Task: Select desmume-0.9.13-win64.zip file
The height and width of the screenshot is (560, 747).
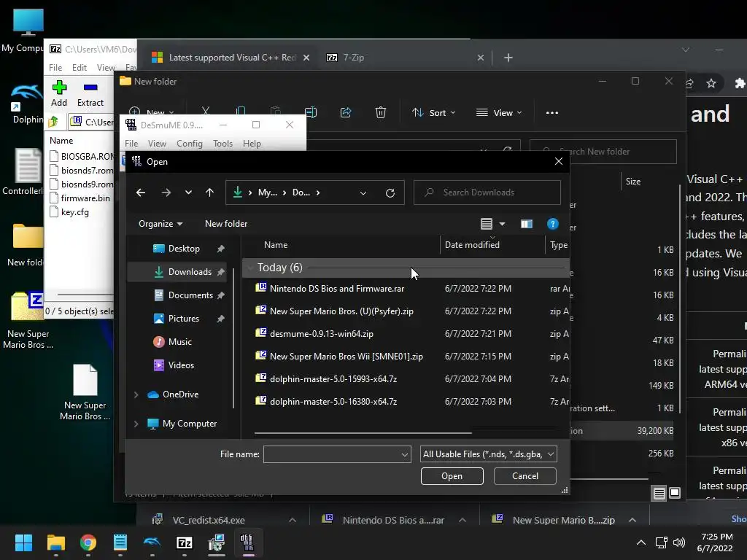Action: point(322,334)
